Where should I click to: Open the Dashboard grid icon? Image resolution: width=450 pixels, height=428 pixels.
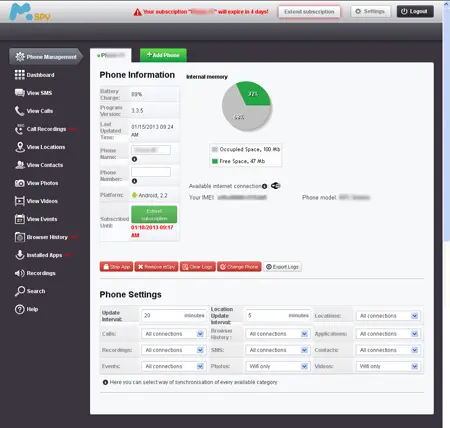[20, 75]
